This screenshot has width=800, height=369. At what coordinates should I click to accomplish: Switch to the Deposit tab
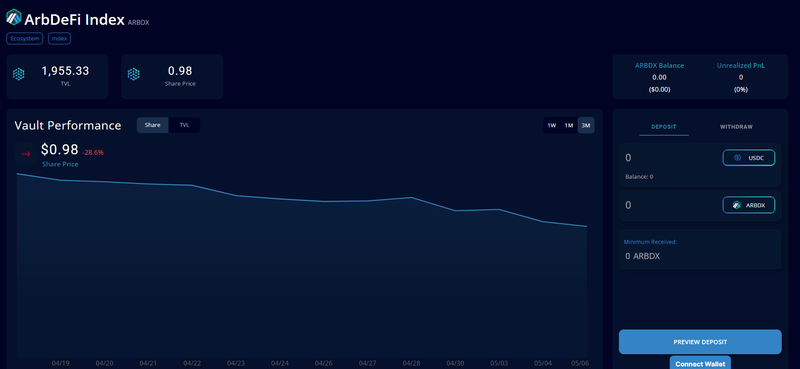(664, 127)
